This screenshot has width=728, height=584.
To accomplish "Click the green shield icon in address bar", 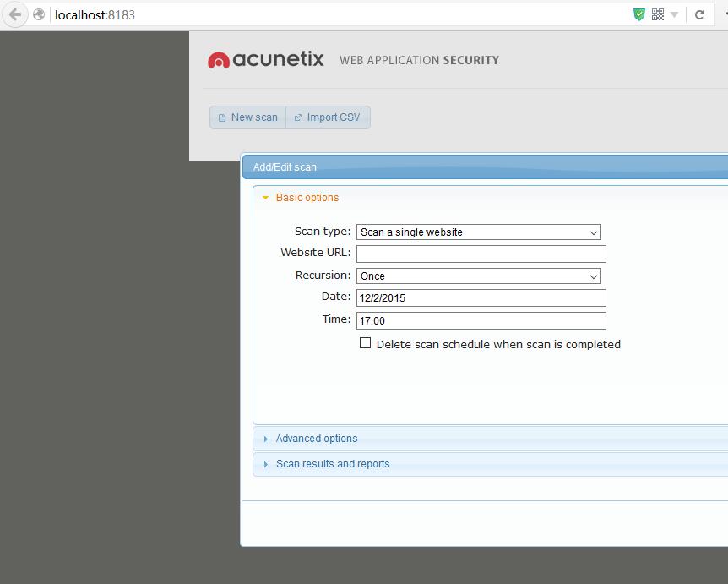I will click(639, 14).
